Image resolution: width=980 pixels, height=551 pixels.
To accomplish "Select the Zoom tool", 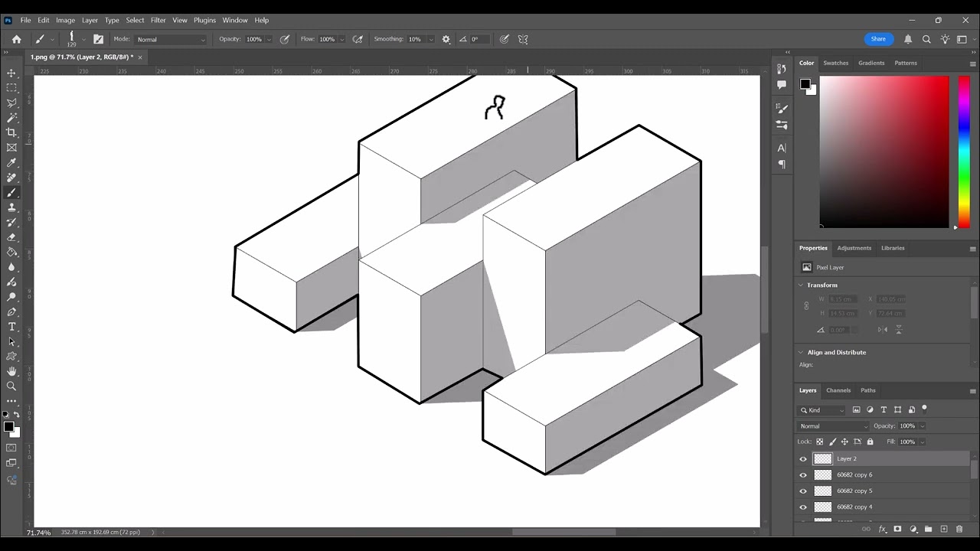I will (11, 386).
